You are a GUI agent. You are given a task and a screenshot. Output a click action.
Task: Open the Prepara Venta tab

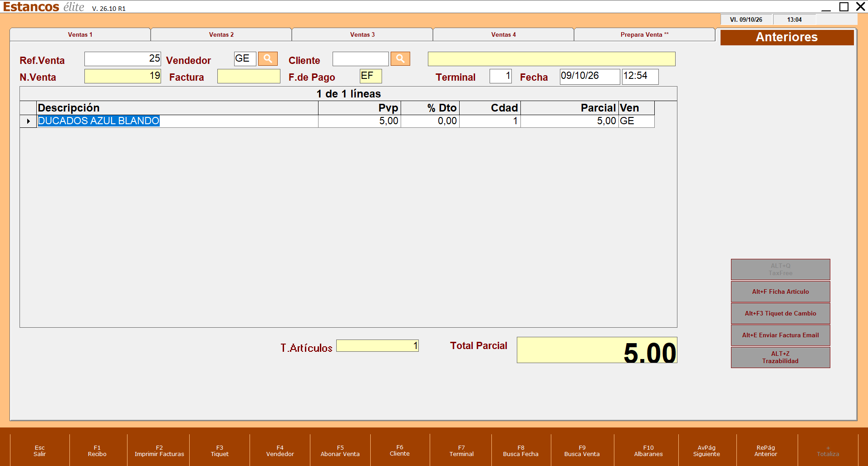coord(645,34)
